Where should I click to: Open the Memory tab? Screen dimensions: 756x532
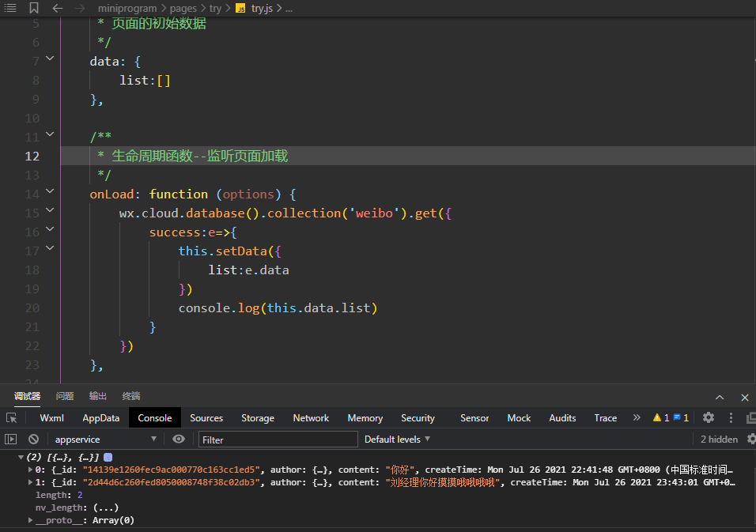[365, 418]
